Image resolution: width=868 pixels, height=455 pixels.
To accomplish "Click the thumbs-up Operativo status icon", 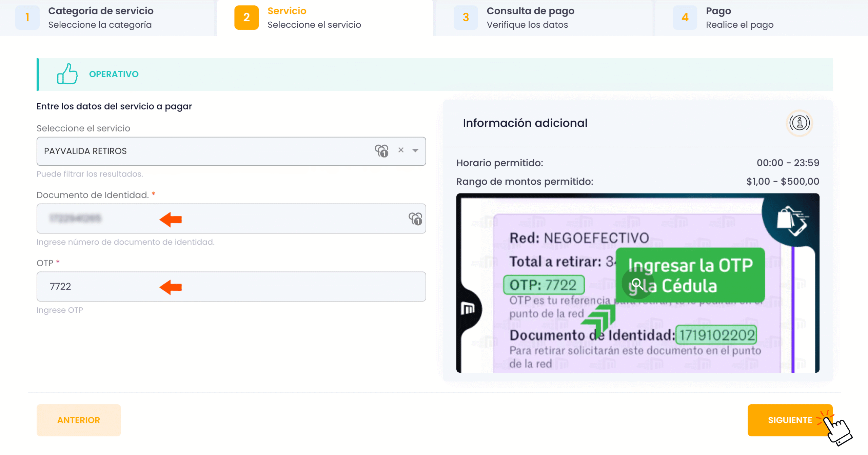I will coord(67,74).
